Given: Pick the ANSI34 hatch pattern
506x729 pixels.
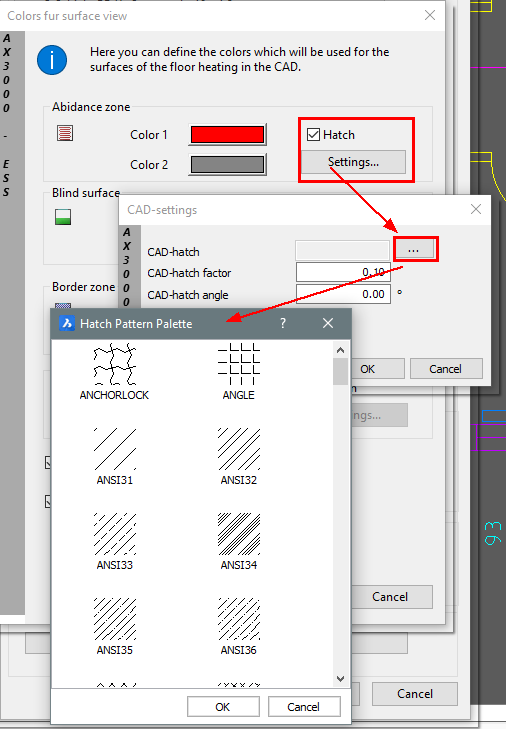Looking at the screenshot, I should coord(239,542).
